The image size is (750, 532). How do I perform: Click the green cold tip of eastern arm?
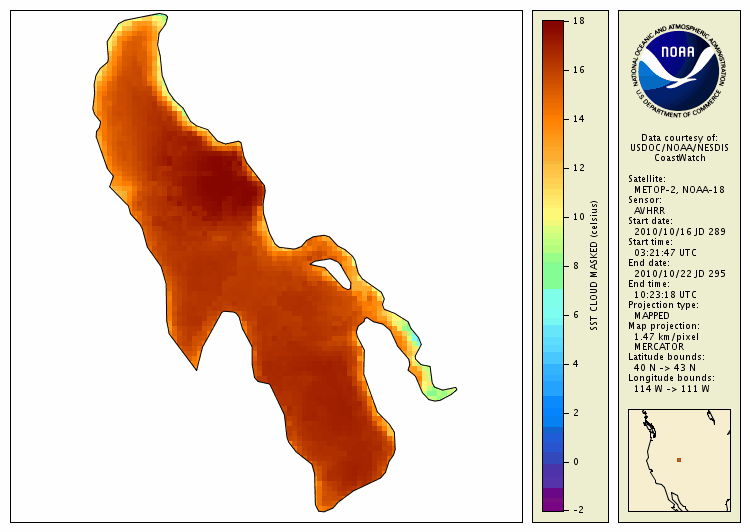tap(439, 392)
